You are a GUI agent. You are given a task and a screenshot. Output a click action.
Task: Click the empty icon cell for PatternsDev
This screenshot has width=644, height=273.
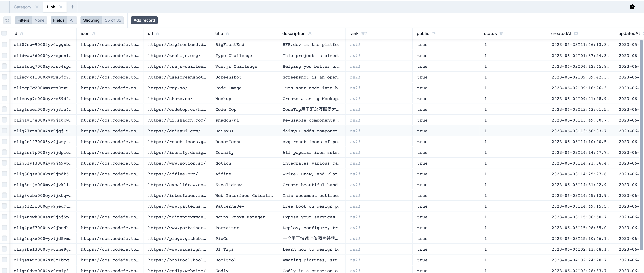coord(110,206)
